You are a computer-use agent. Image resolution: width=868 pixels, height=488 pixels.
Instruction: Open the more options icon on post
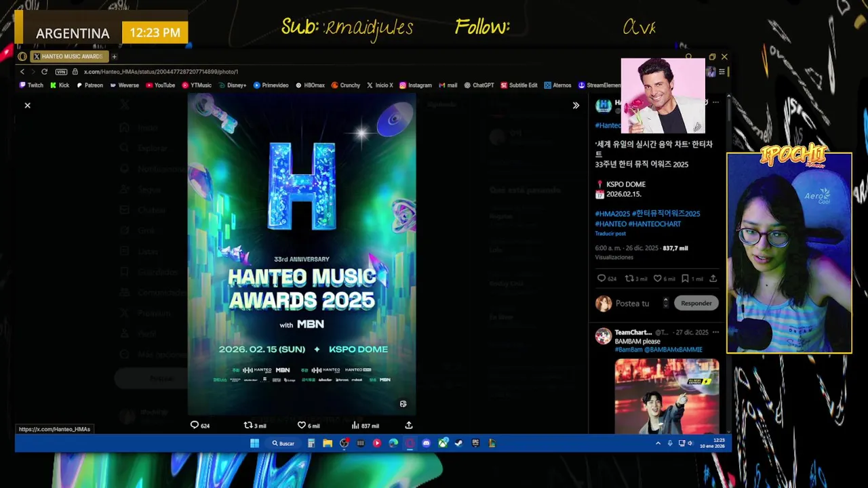(x=715, y=102)
